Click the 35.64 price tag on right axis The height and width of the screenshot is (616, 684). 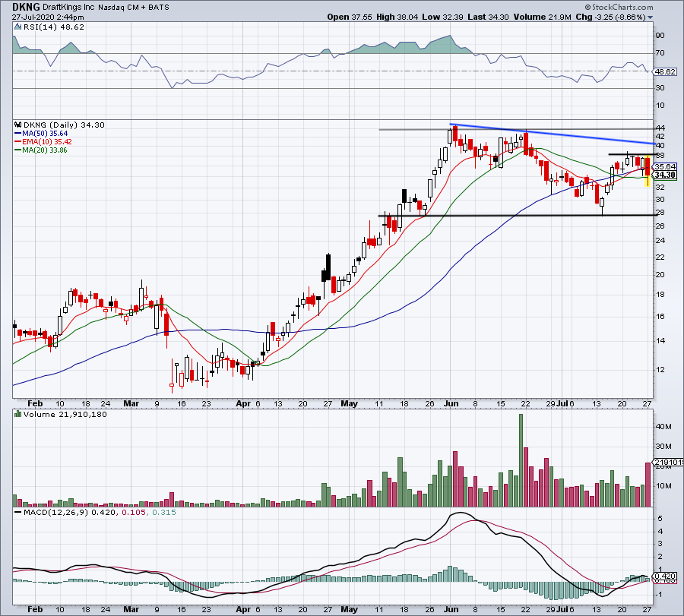(x=665, y=166)
